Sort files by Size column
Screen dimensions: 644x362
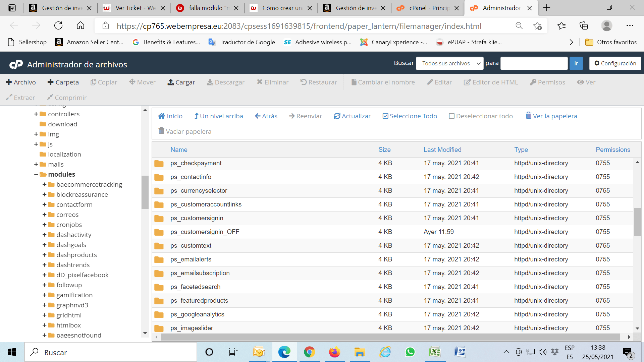(x=384, y=149)
